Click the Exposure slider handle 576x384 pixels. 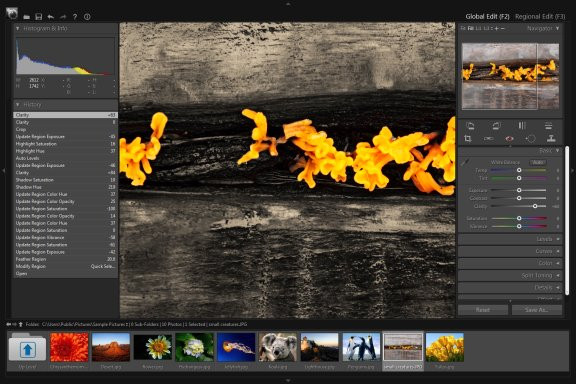[519, 190]
